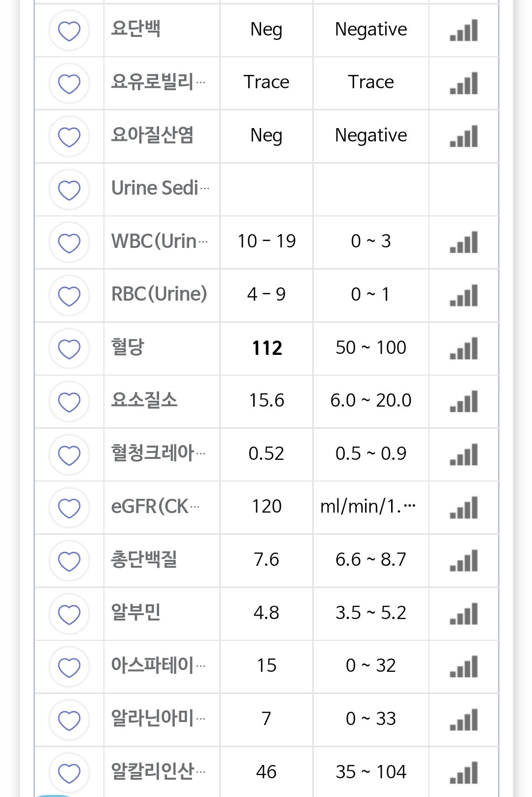Open 알부민 trend graph icon
This screenshot has width=532, height=797.
coord(464,614)
